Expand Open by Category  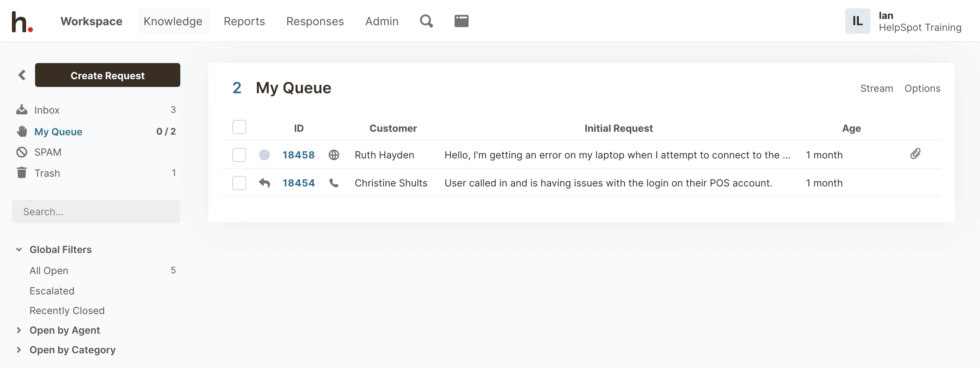tap(19, 350)
